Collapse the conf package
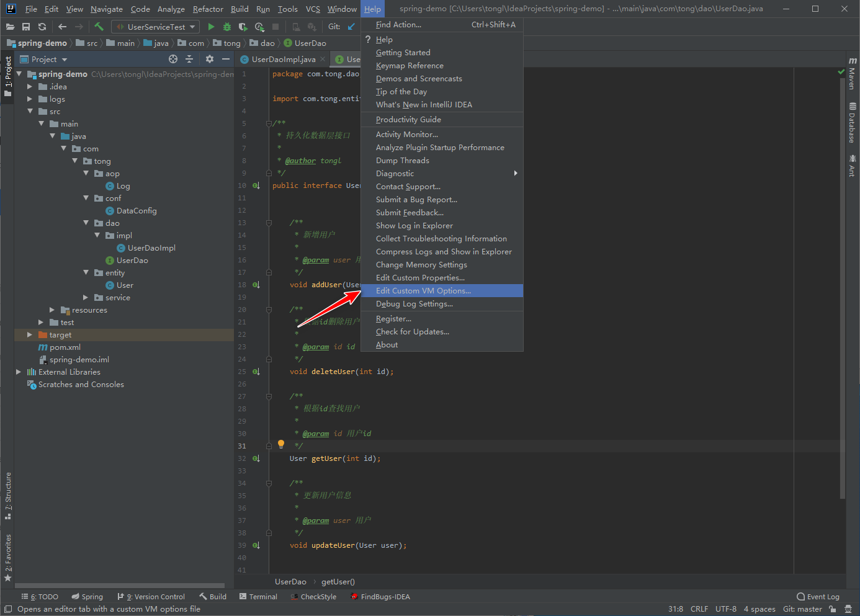Screen dimensions: 860x616 pyautogui.click(x=86, y=199)
